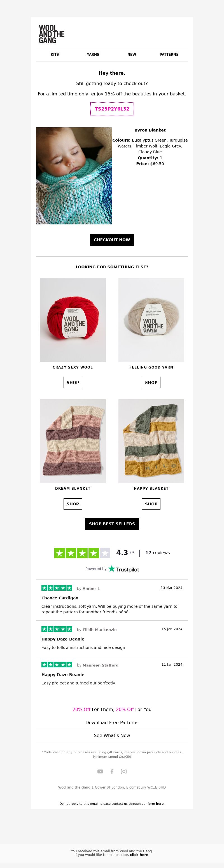Click the CHECKOUT NOW button
224x868 pixels.
tap(112, 240)
